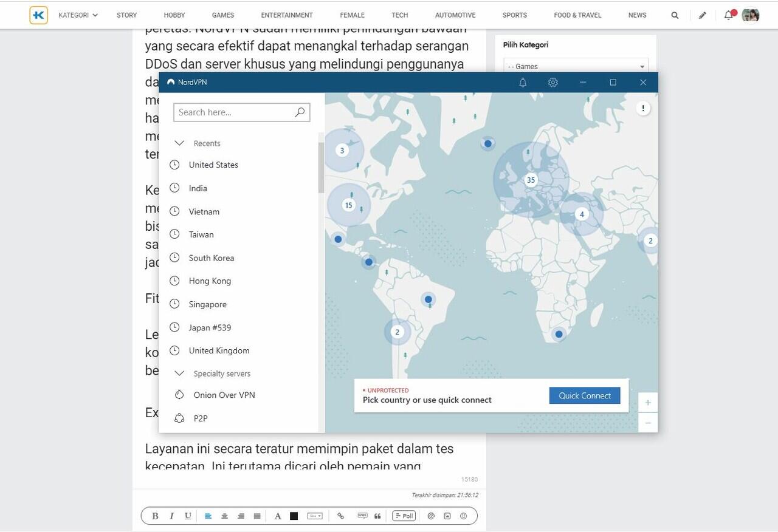The image size is (778, 532).
Task: Justify text in editor toolbar
Action: point(257,516)
